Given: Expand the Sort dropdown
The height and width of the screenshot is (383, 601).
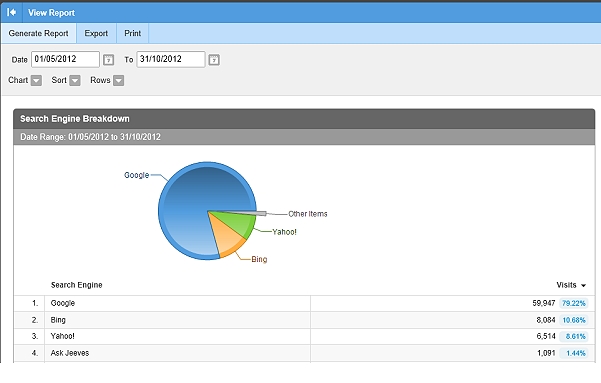Looking at the screenshot, I should (x=75, y=81).
